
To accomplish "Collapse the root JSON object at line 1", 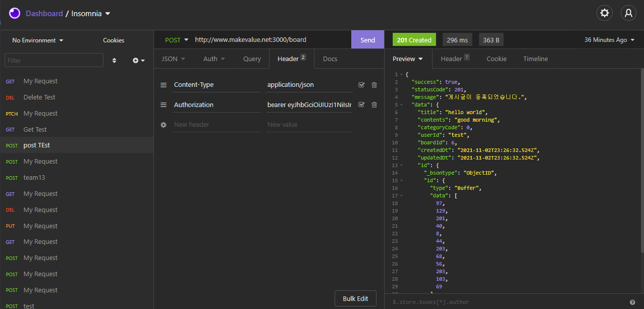I will [x=401, y=75].
